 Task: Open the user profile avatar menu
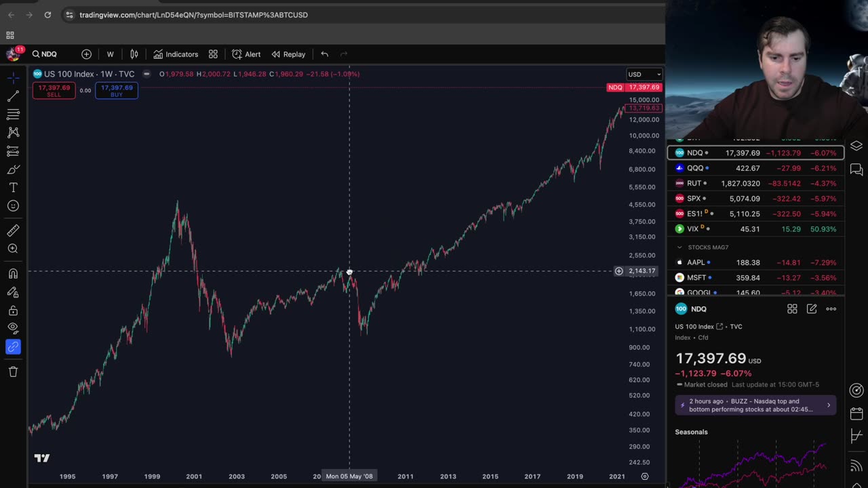pos(12,54)
